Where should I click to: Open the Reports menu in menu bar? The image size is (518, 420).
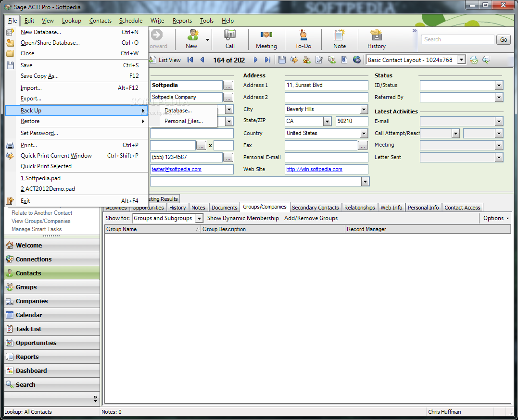point(182,21)
